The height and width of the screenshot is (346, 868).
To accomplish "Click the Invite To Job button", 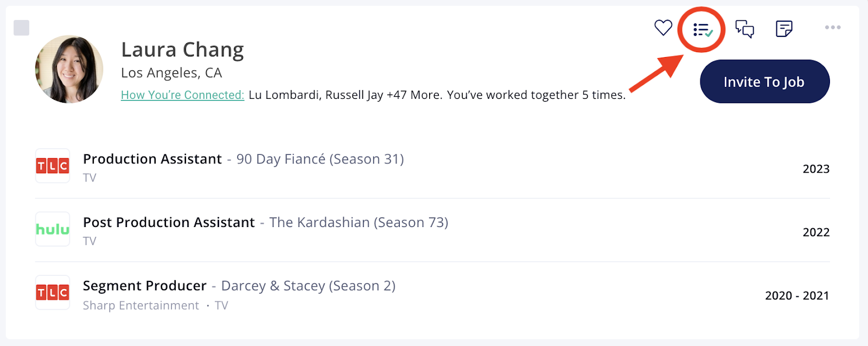I will pyautogui.click(x=764, y=81).
